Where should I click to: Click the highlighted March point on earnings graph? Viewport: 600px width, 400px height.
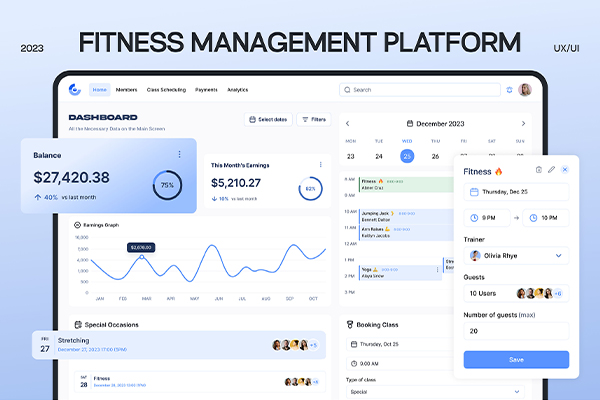[141, 257]
